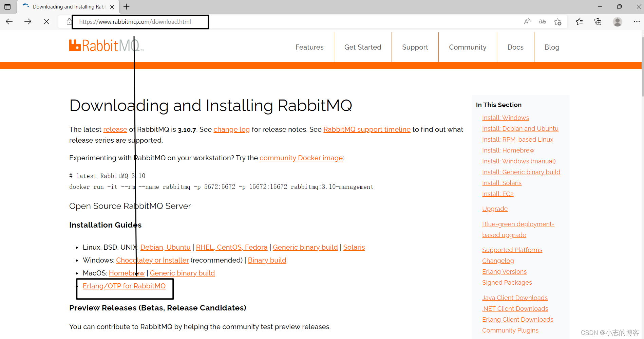Screen dimensions: 644x339
Task: Click Changelog sidebar link
Action: click(498, 261)
